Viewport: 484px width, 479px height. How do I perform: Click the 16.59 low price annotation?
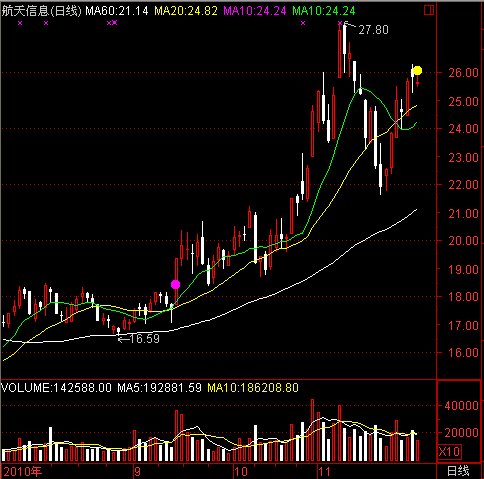[x=144, y=339]
